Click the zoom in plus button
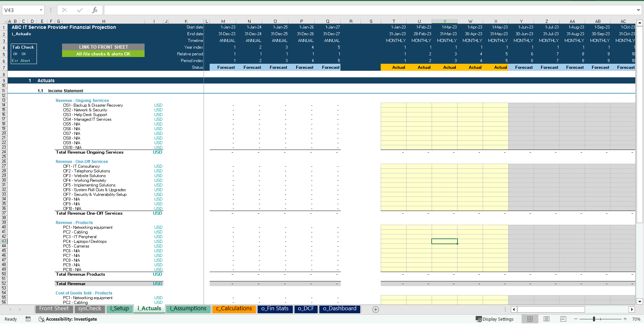Screen dimensions: 644x324 [625, 319]
